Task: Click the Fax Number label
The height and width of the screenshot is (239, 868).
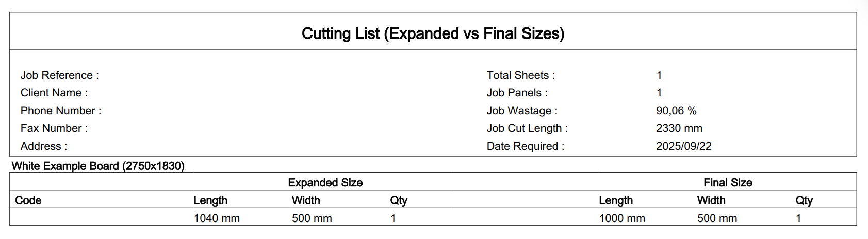Action: tap(54, 128)
